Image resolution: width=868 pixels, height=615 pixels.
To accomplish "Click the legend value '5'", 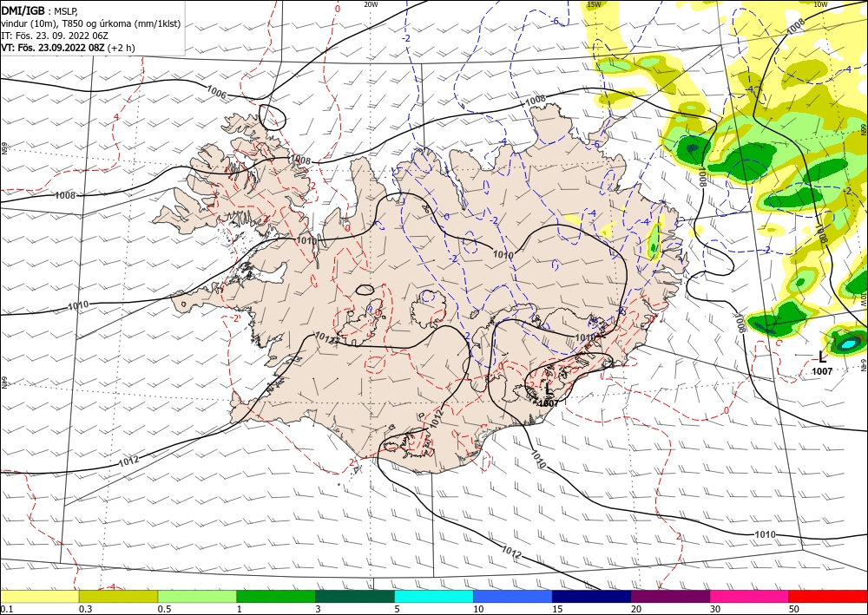I will pos(397,609).
